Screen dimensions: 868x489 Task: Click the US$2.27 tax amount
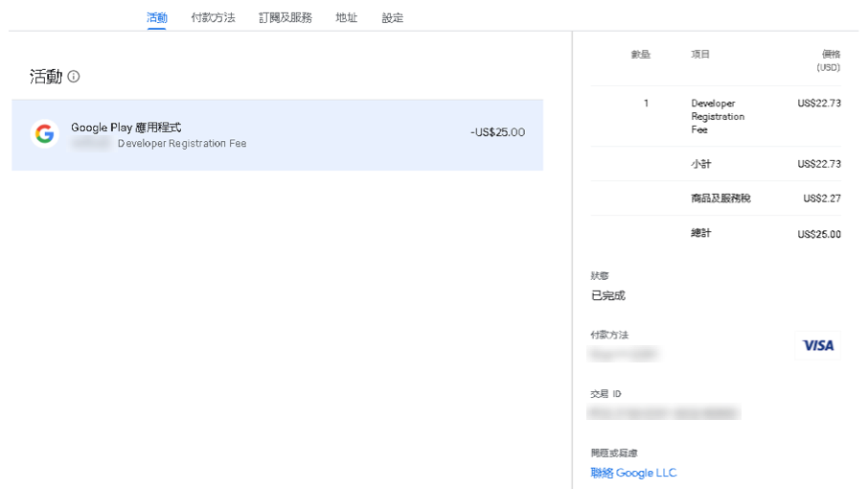[822, 198]
